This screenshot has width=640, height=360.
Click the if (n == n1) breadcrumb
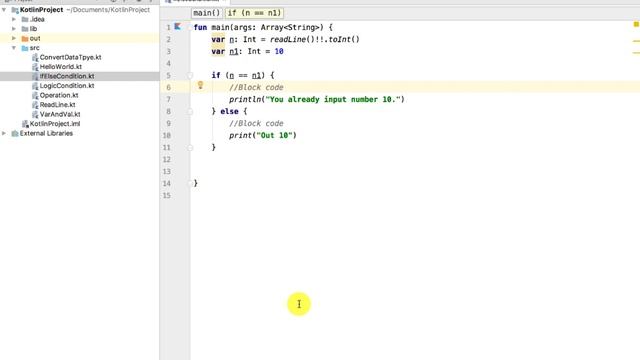click(254, 13)
